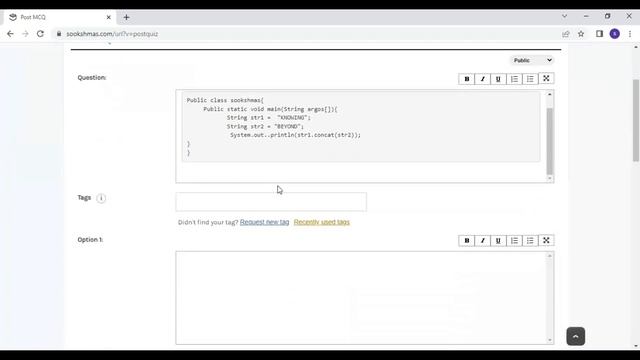The height and width of the screenshot is (360, 640).
Task: Reload the current page
Action: coord(40,34)
